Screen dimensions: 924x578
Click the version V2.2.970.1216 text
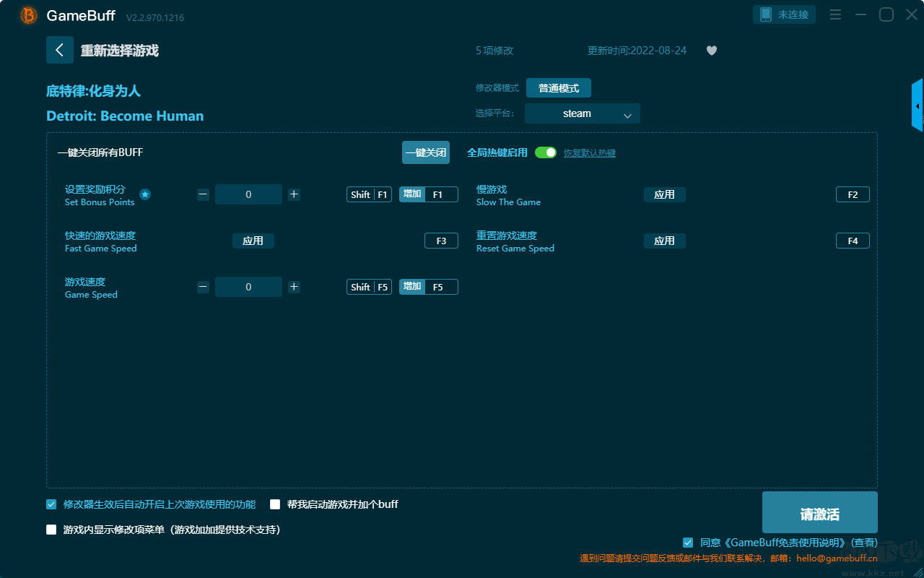(x=155, y=17)
